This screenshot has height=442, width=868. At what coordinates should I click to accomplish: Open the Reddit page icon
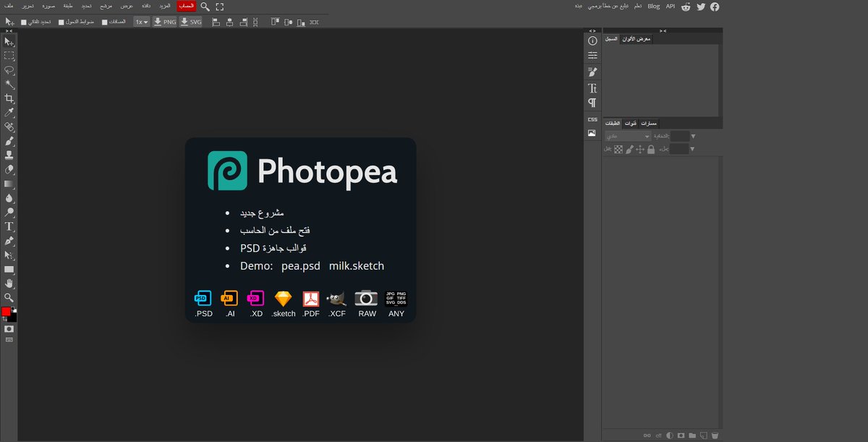pos(685,6)
